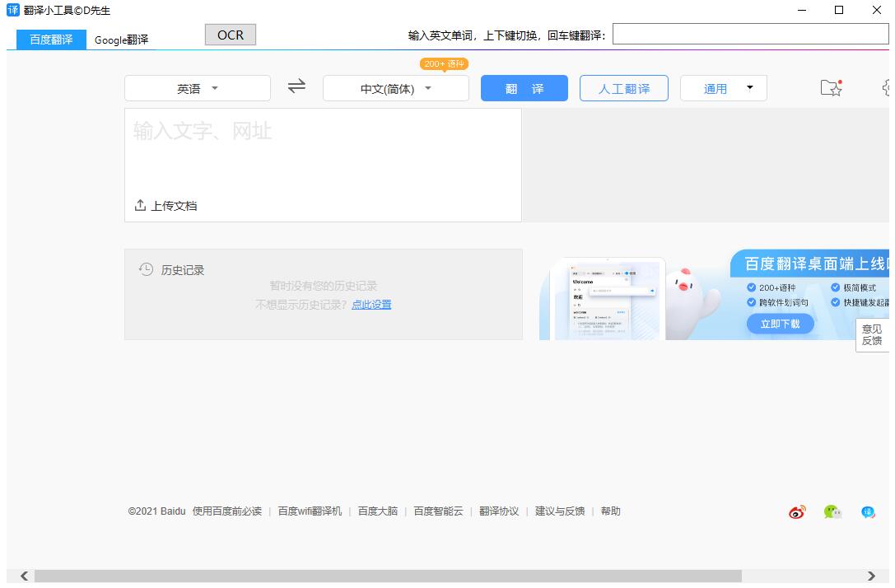Click the 历史记录 heading
This screenshot has height=588, width=895.
(183, 270)
